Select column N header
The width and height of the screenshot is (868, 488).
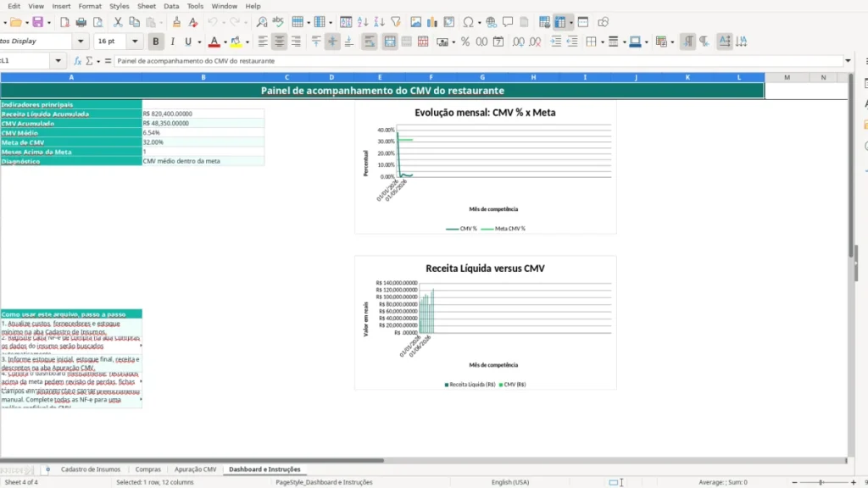pyautogui.click(x=823, y=77)
